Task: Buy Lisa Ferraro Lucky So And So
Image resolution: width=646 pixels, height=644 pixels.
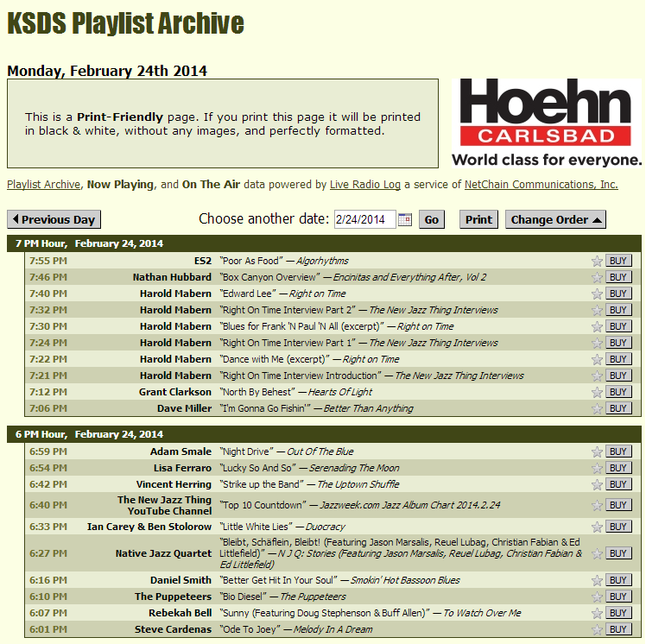Action: pos(618,468)
